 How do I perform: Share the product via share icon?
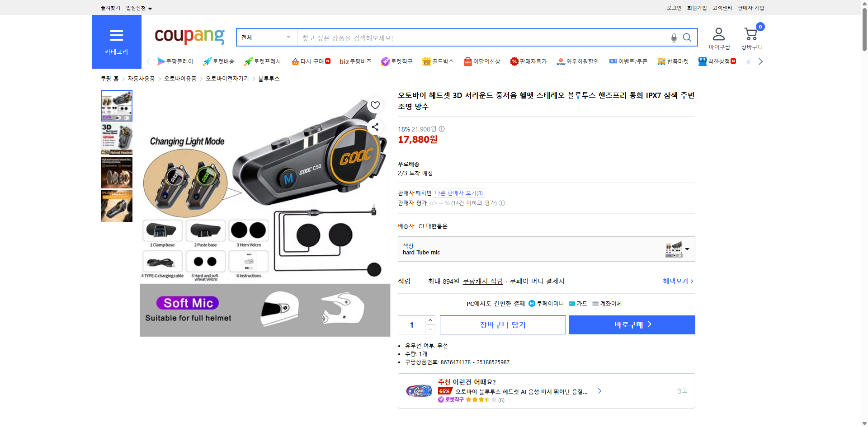pyautogui.click(x=375, y=127)
